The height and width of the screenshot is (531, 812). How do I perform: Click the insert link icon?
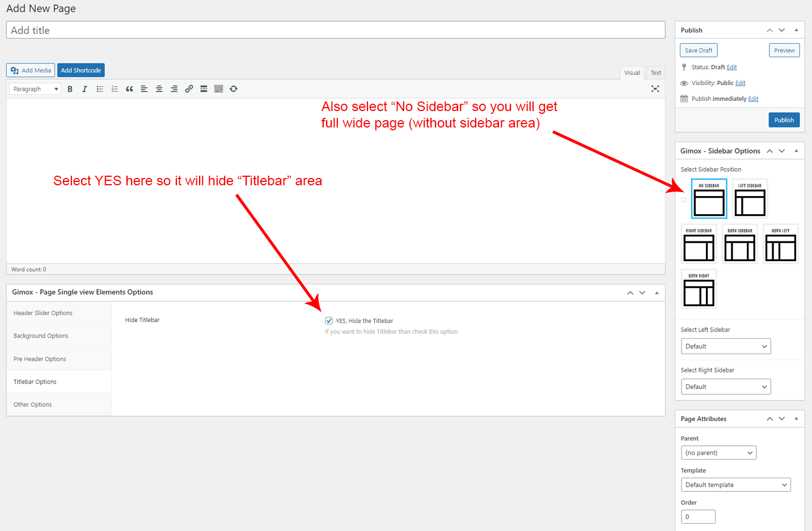coord(189,89)
